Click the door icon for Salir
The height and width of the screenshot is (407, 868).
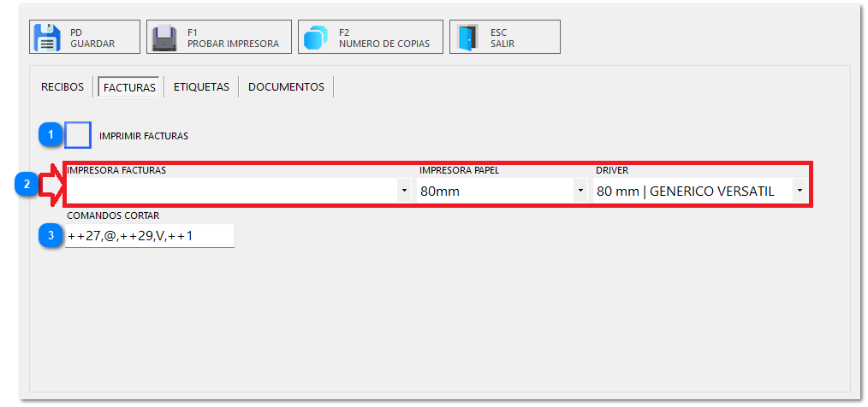click(x=467, y=38)
